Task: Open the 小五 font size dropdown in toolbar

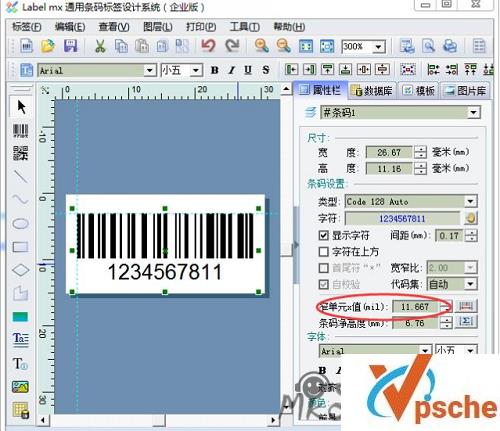Action: point(196,70)
